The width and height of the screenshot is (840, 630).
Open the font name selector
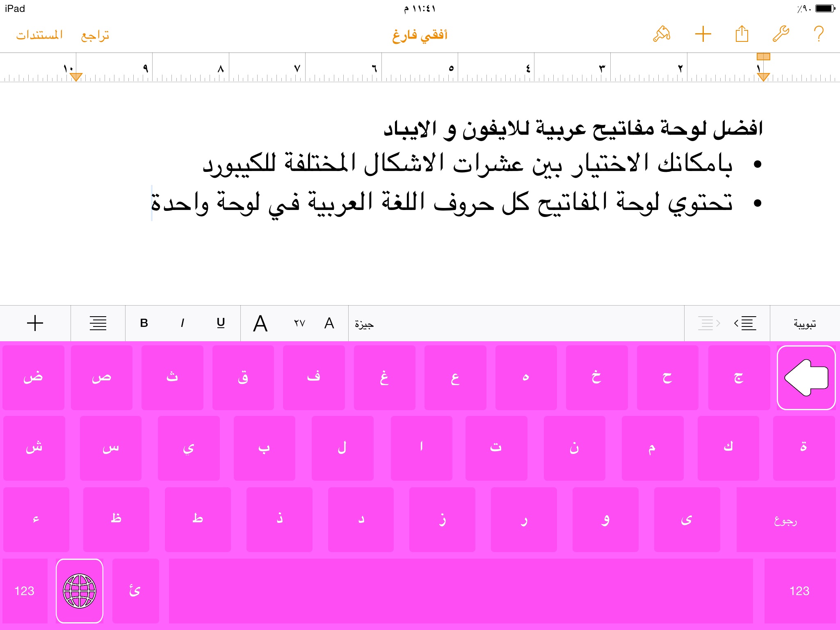coord(364,324)
